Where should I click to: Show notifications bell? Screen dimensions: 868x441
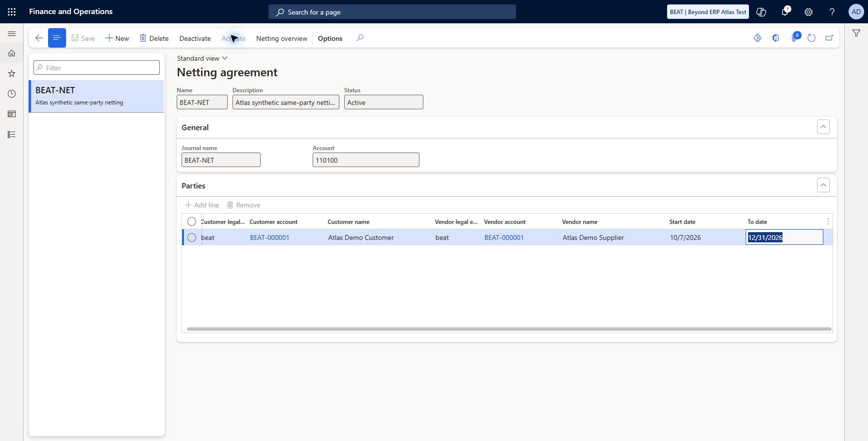785,12
